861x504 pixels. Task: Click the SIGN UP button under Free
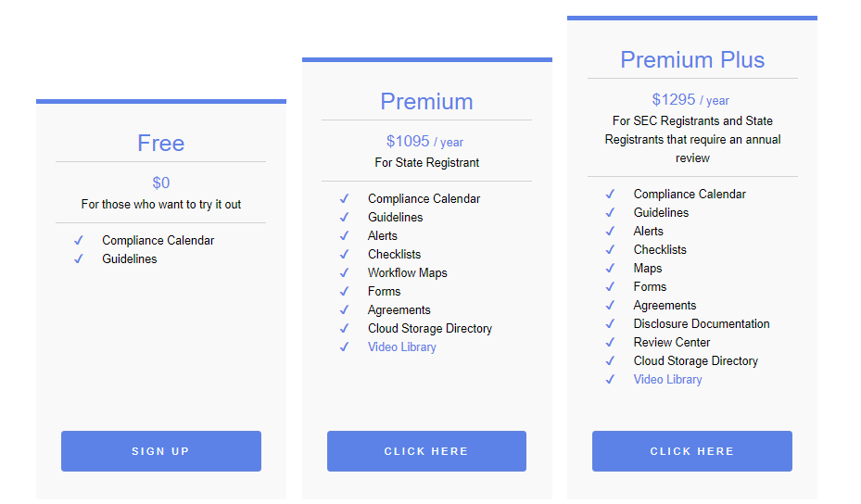pyautogui.click(x=161, y=451)
